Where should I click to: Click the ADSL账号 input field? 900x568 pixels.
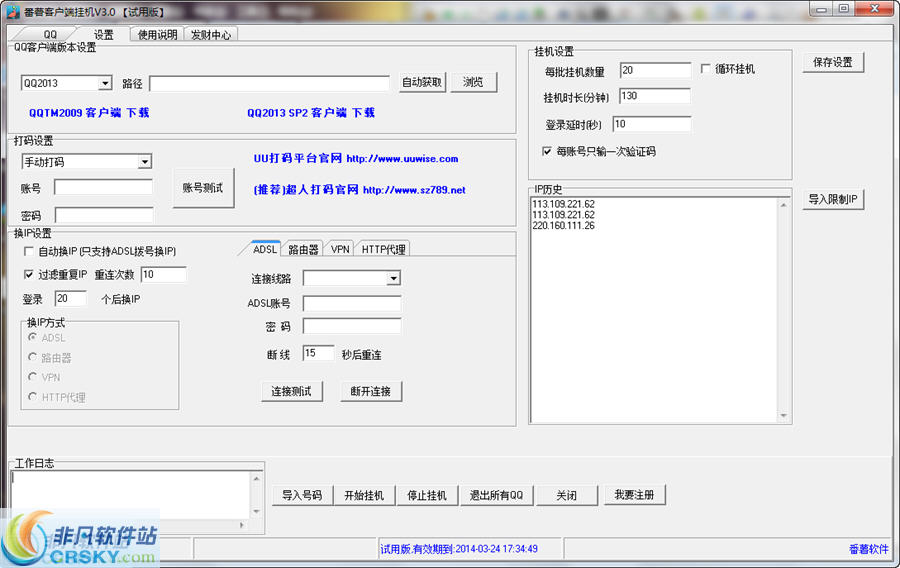click(352, 303)
